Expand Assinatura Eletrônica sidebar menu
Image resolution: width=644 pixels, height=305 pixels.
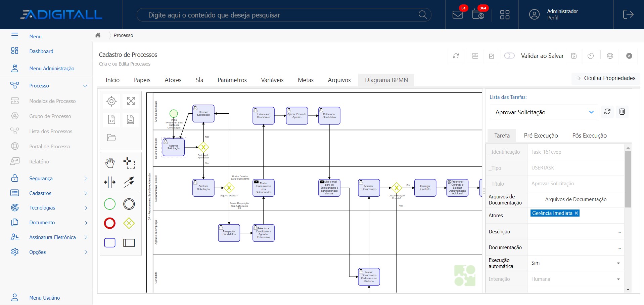tap(86, 237)
